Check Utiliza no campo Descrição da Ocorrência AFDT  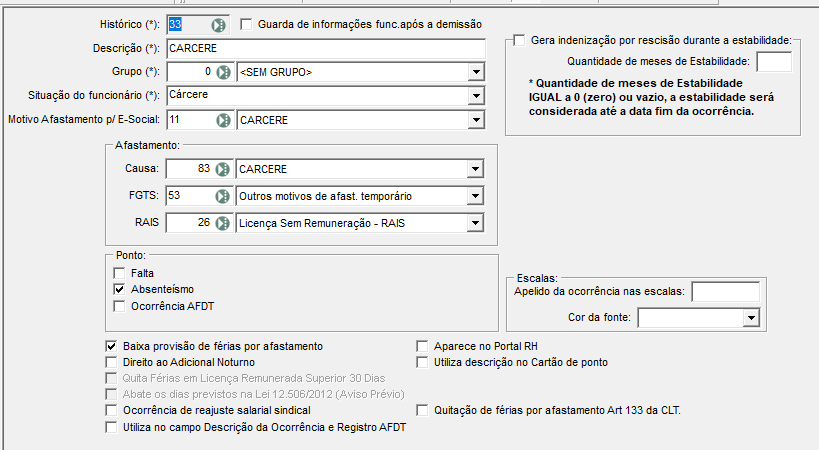pyautogui.click(x=111, y=427)
